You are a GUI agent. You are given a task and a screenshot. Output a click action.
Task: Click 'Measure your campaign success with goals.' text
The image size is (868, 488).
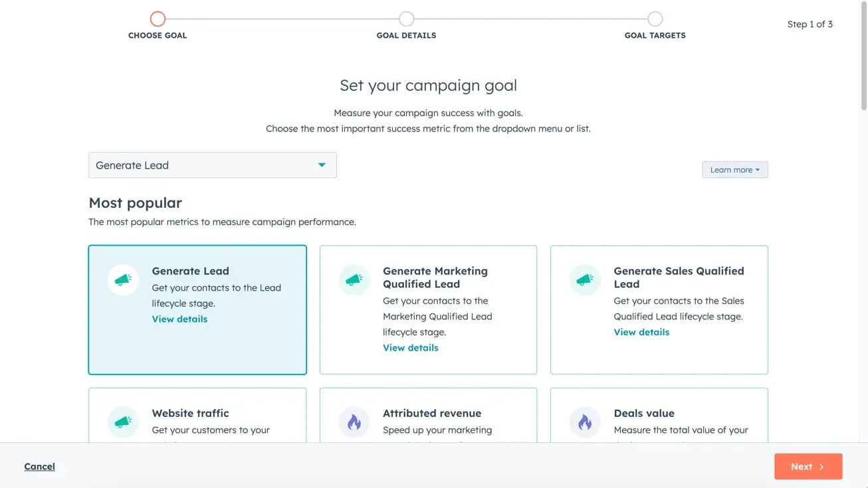[429, 113]
